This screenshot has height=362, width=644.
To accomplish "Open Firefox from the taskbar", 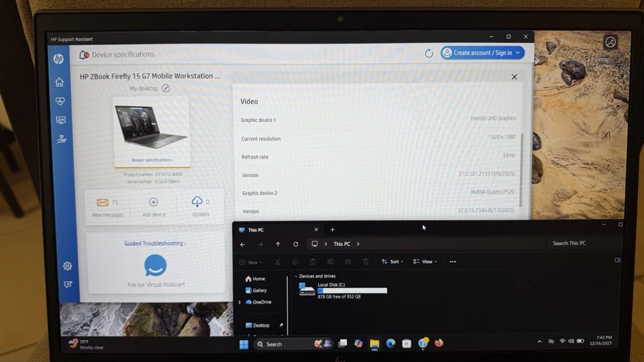I will [x=439, y=343].
